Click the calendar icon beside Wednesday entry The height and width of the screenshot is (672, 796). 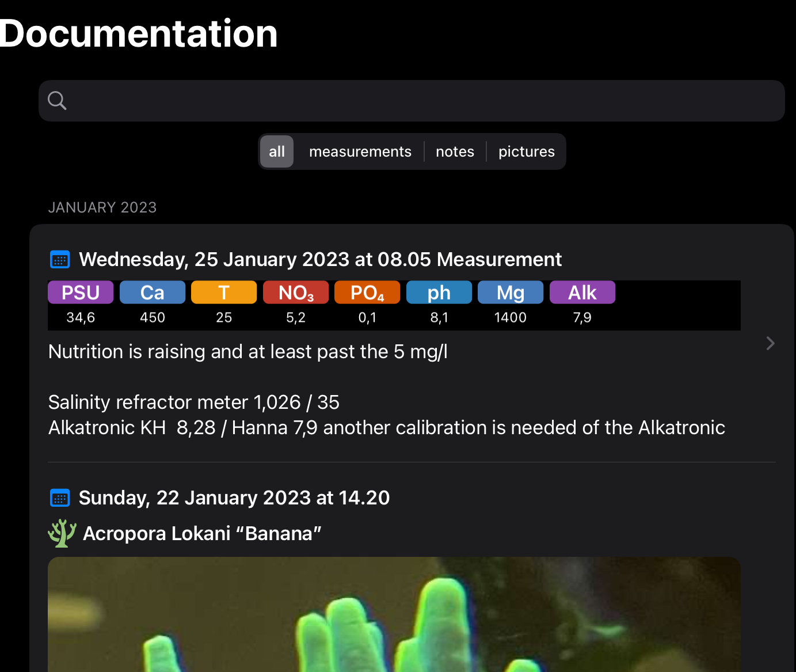60,260
